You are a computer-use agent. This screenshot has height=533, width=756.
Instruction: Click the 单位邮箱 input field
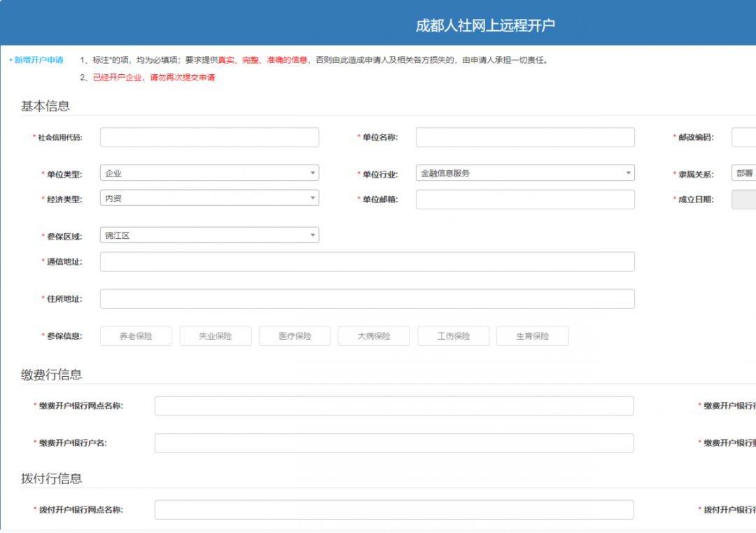[525, 200]
